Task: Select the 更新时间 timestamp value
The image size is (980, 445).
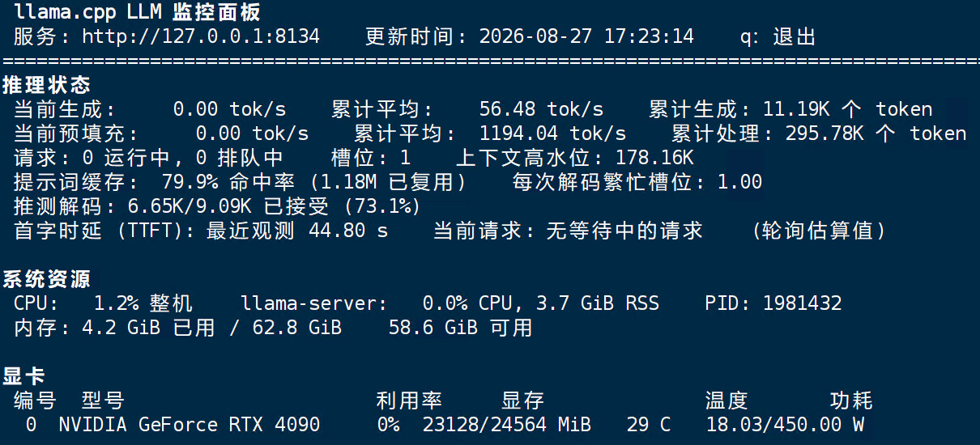Action: pyautogui.click(x=586, y=36)
